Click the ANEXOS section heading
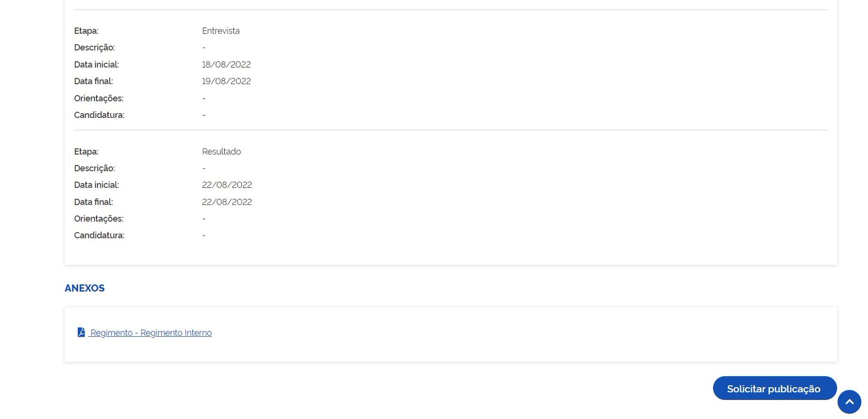 pos(85,288)
